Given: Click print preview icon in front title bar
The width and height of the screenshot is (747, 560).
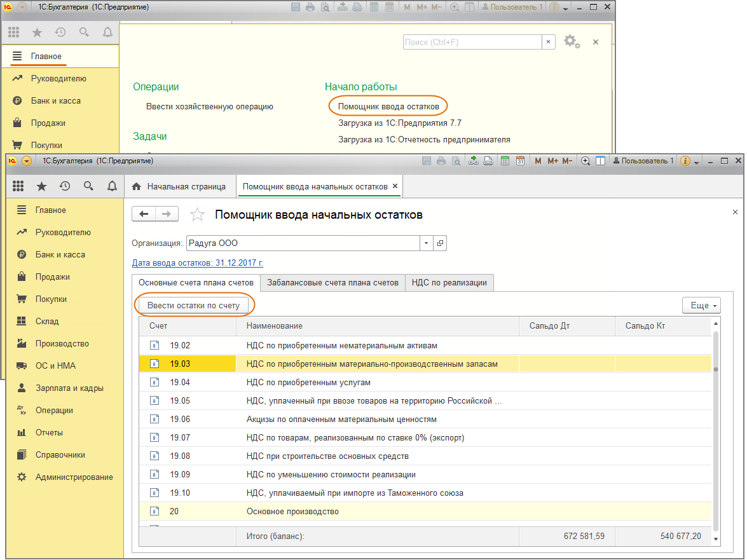Looking at the screenshot, I should [456, 161].
